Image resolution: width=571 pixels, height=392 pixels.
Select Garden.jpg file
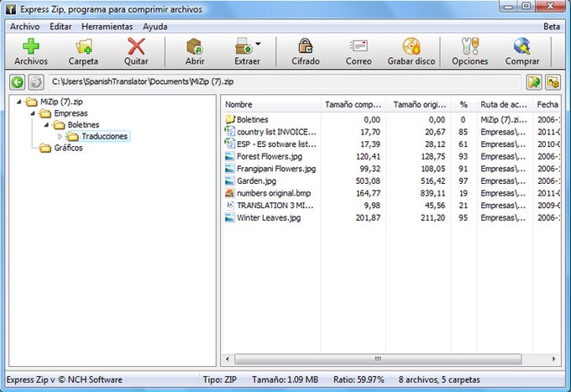[391, 181]
